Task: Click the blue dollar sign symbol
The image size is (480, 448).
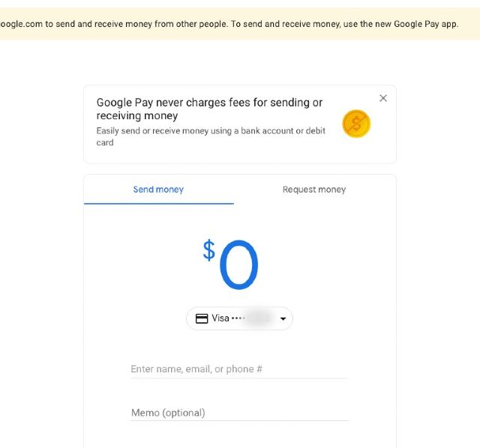Action: click(208, 249)
